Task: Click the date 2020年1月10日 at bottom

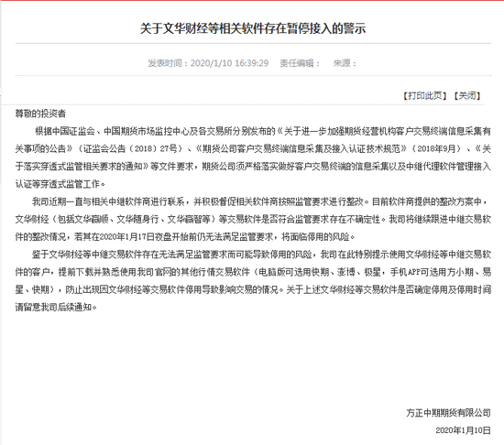Action: tap(463, 430)
